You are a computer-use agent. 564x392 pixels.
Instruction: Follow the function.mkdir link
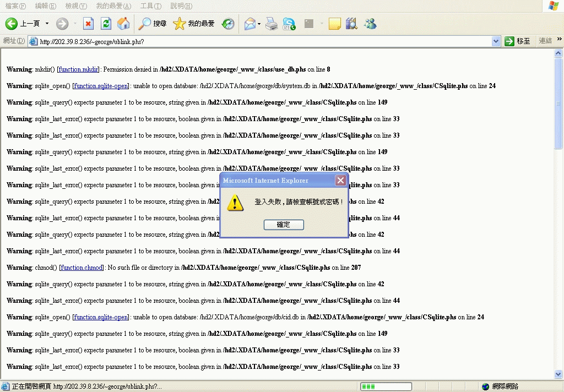tap(78, 69)
